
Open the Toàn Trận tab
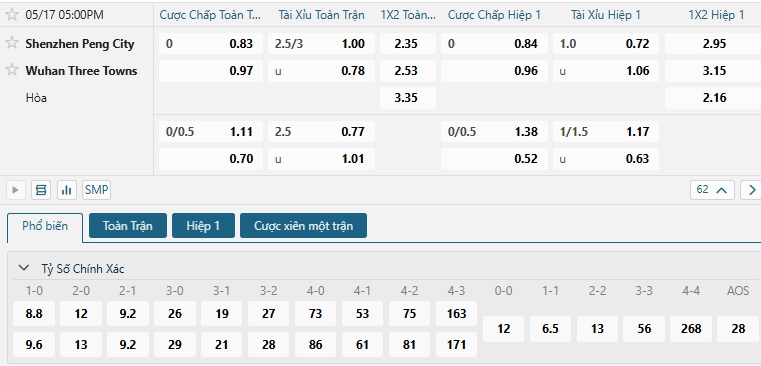pyautogui.click(x=128, y=226)
